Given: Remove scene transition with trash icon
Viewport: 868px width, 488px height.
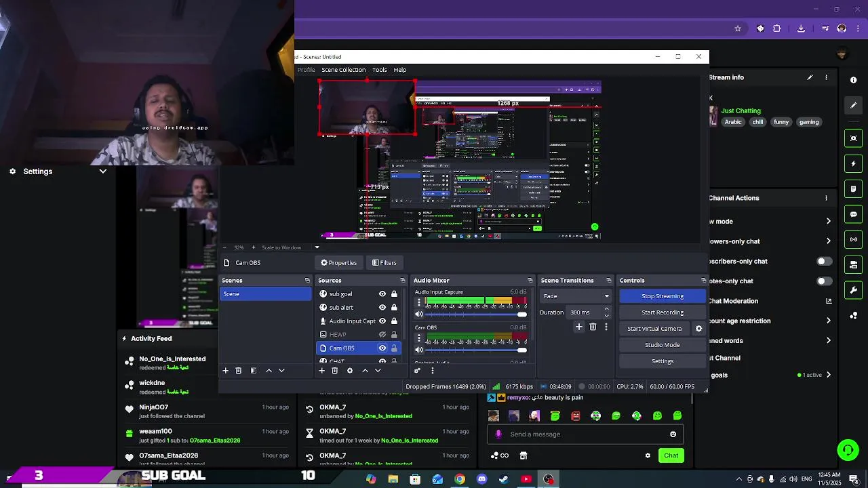Looking at the screenshot, I should tap(593, 327).
